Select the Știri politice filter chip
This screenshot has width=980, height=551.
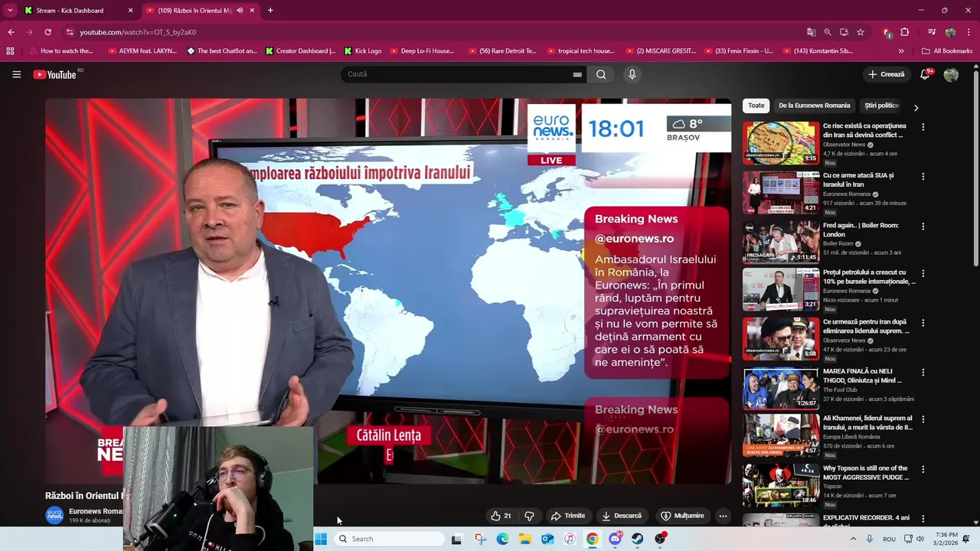pyautogui.click(x=881, y=106)
